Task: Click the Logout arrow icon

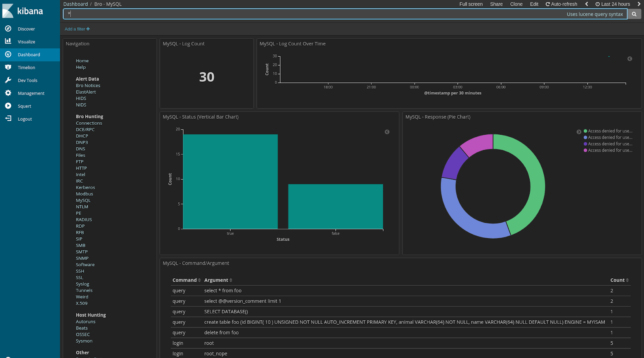Action: click(8, 119)
